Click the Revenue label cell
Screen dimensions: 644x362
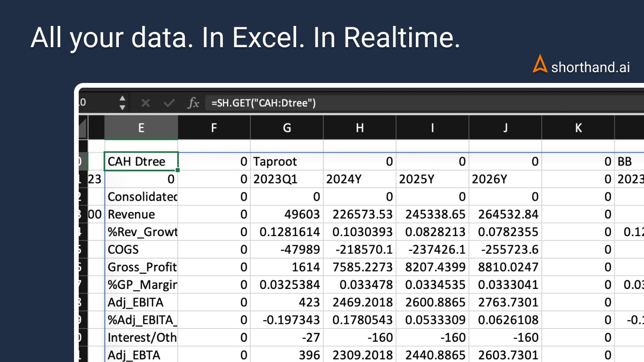[141, 214]
